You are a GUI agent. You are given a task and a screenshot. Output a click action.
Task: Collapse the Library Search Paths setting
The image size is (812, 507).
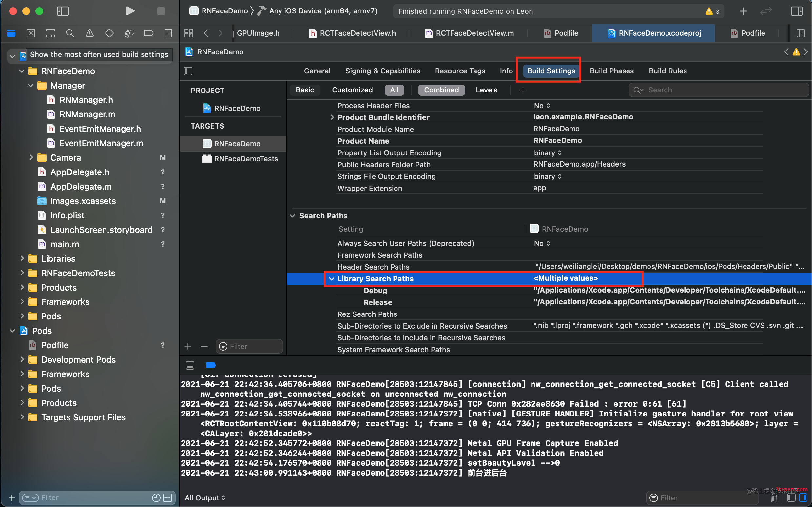click(x=331, y=279)
